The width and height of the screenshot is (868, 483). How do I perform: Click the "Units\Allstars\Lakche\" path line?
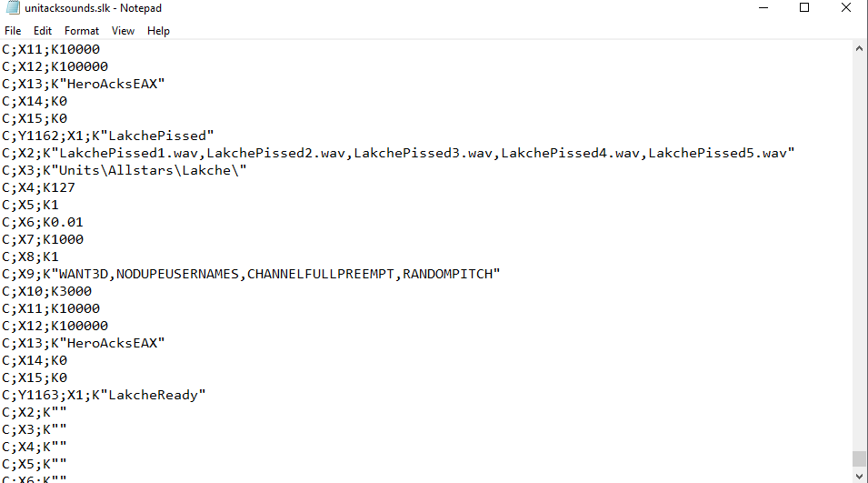[124, 170]
